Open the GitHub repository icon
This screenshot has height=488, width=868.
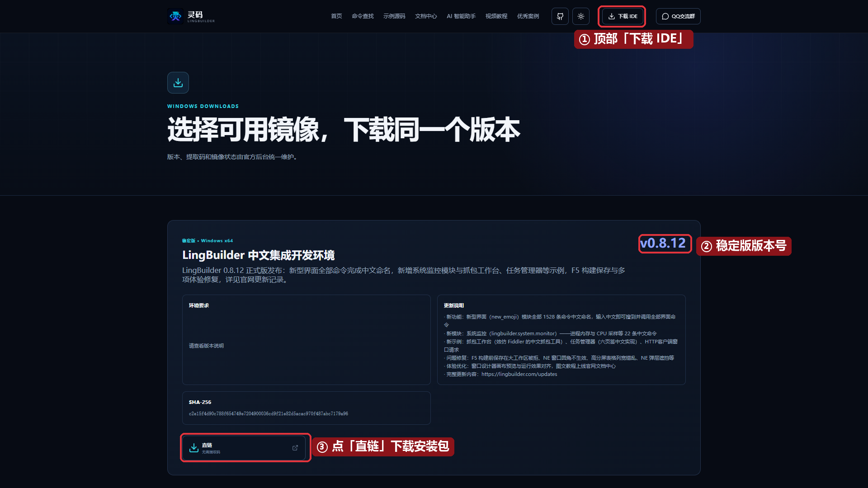[560, 16]
